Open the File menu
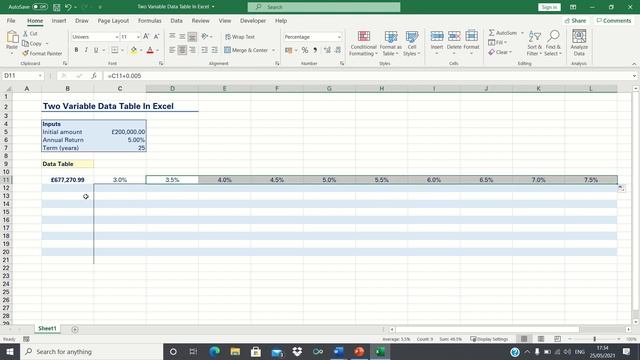 tap(11, 20)
